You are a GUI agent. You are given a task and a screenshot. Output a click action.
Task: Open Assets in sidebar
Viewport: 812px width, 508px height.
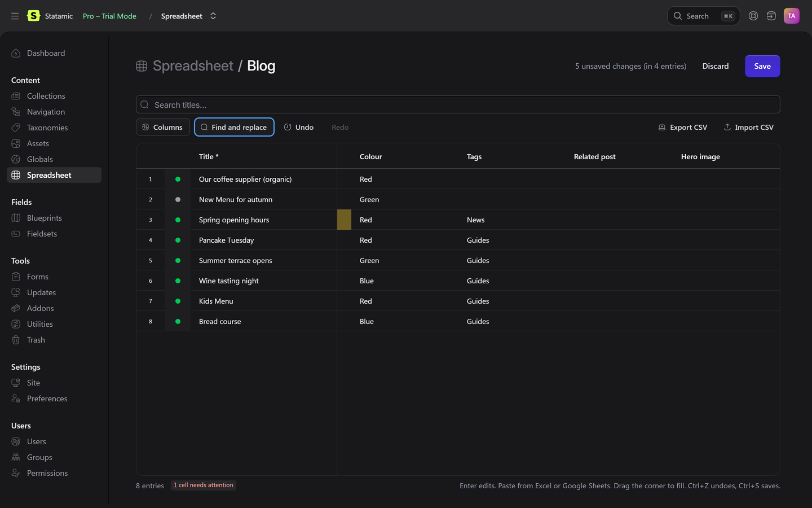click(54, 143)
